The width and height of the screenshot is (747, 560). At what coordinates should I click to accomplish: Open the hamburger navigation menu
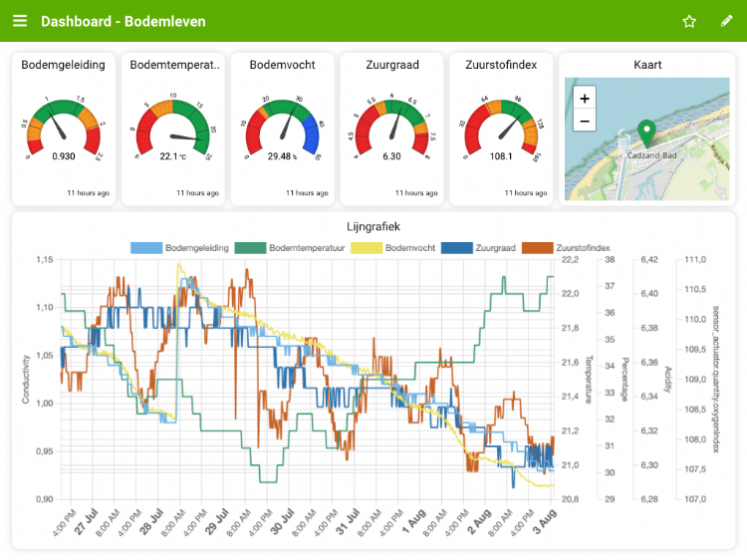click(x=20, y=21)
